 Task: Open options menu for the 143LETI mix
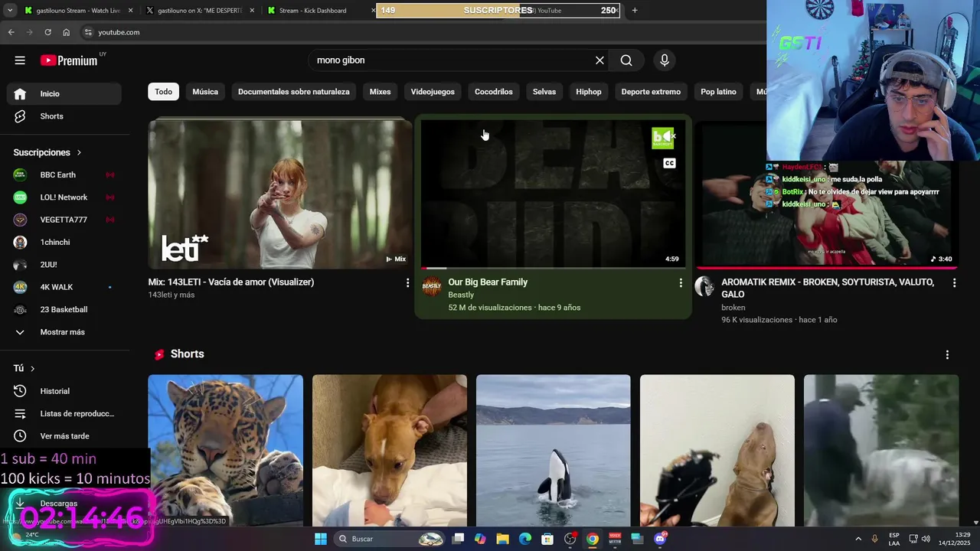pos(407,283)
